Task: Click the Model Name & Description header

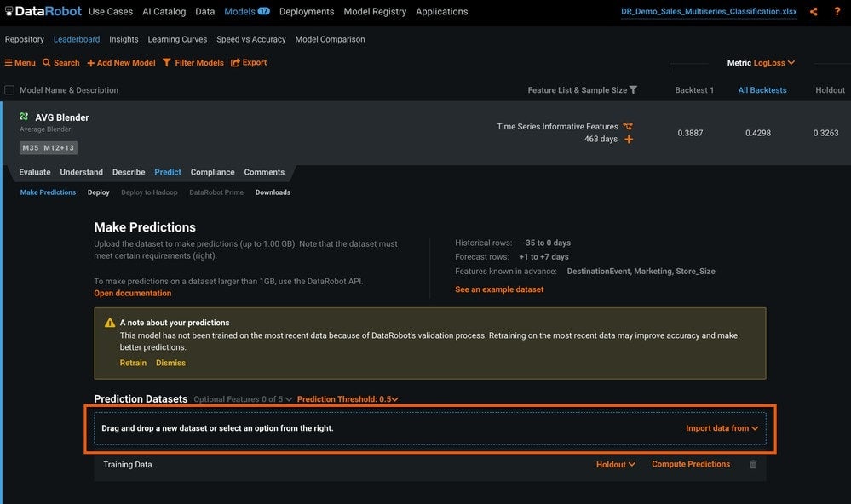Action: tap(69, 90)
